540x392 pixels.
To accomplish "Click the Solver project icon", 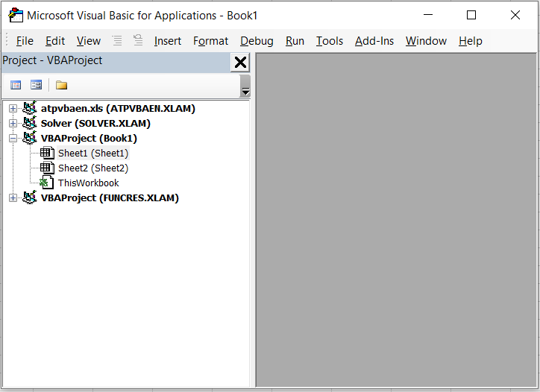I will pos(30,124).
